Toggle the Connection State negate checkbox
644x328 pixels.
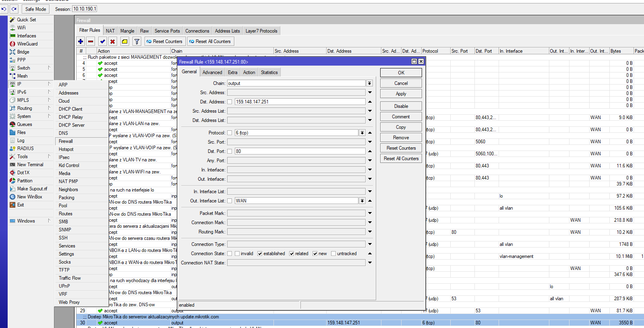pyautogui.click(x=230, y=254)
